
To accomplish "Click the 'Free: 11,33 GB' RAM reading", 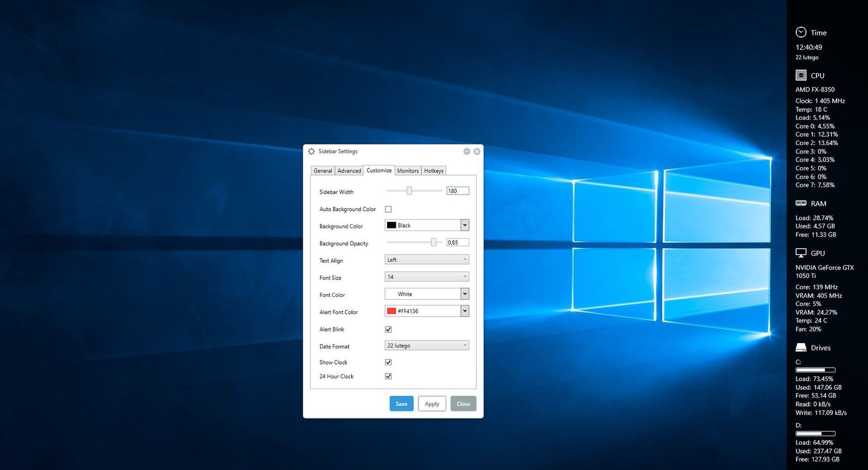I will click(x=816, y=234).
